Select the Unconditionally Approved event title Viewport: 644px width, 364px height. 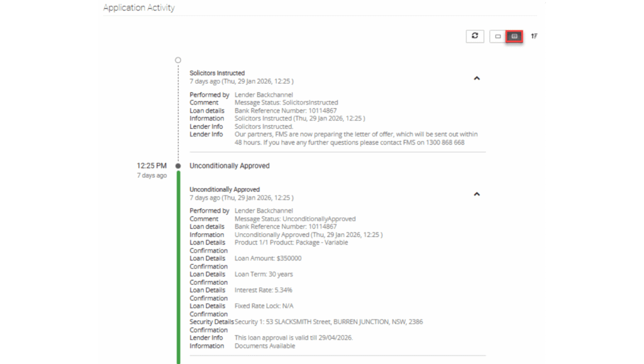[x=229, y=165]
